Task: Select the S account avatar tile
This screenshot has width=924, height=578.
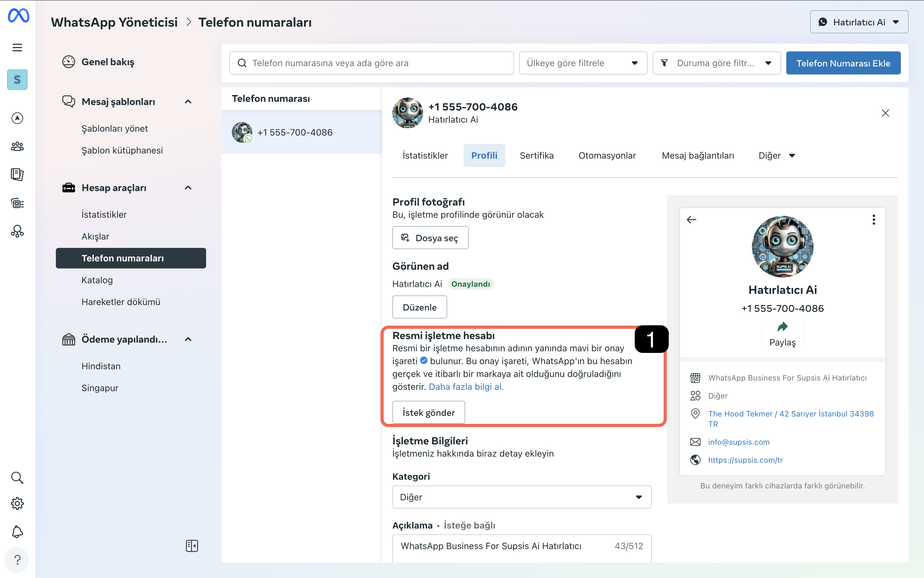Action: (x=17, y=80)
